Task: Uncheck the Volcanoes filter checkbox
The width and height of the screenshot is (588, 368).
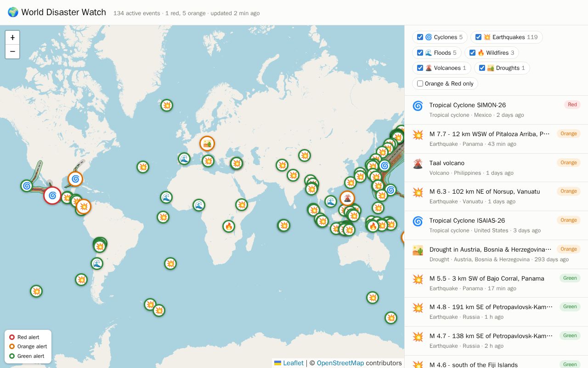Action: click(x=420, y=68)
